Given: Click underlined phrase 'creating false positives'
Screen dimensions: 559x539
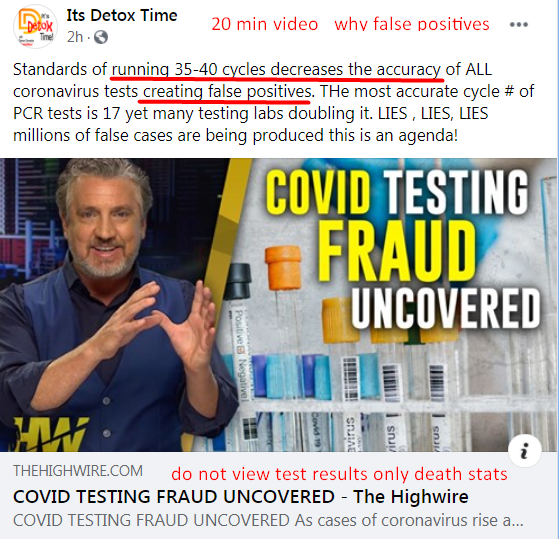Looking at the screenshot, I should [227, 92].
